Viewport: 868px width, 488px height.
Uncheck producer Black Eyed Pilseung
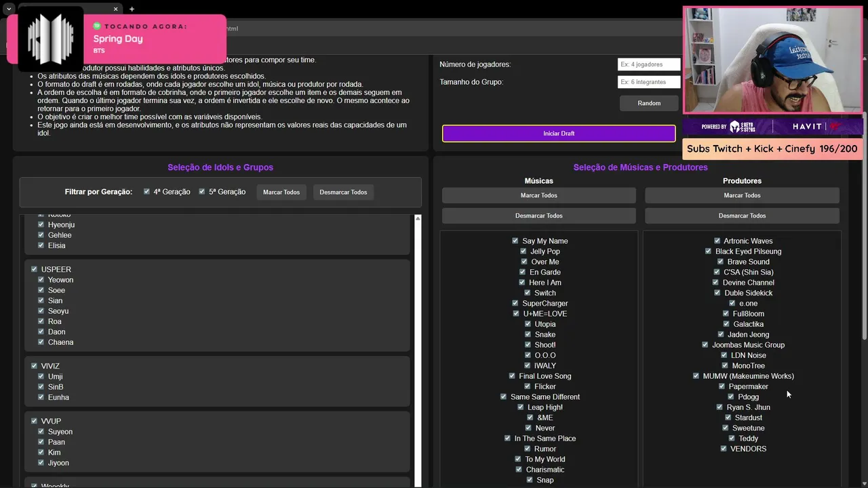709,251
